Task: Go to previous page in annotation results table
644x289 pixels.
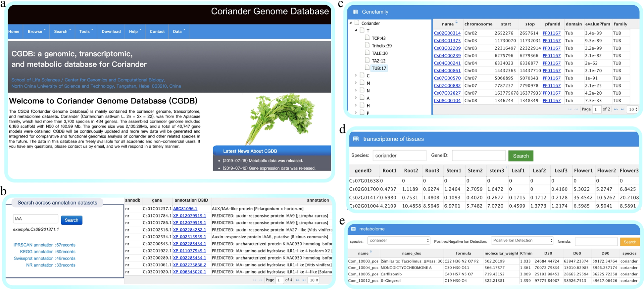Action: tap(261, 280)
